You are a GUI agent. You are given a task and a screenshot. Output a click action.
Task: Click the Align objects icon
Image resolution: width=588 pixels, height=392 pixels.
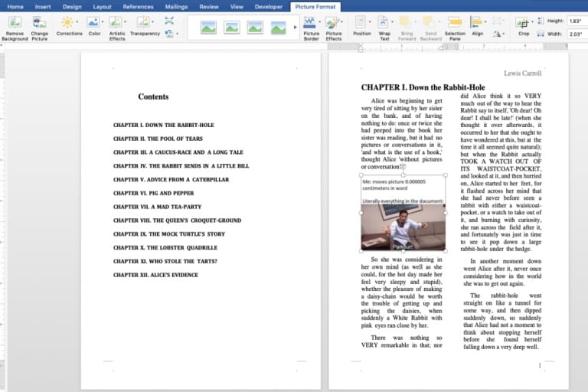pyautogui.click(x=475, y=21)
